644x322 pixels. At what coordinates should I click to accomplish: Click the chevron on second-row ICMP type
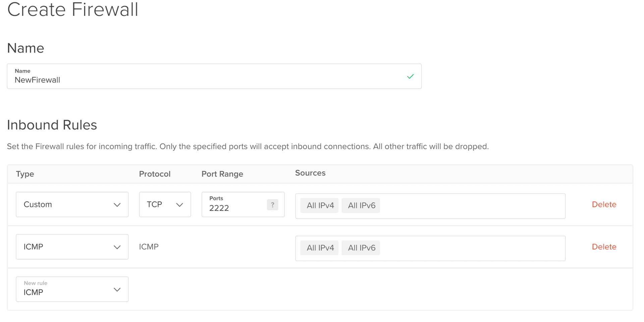point(117,247)
